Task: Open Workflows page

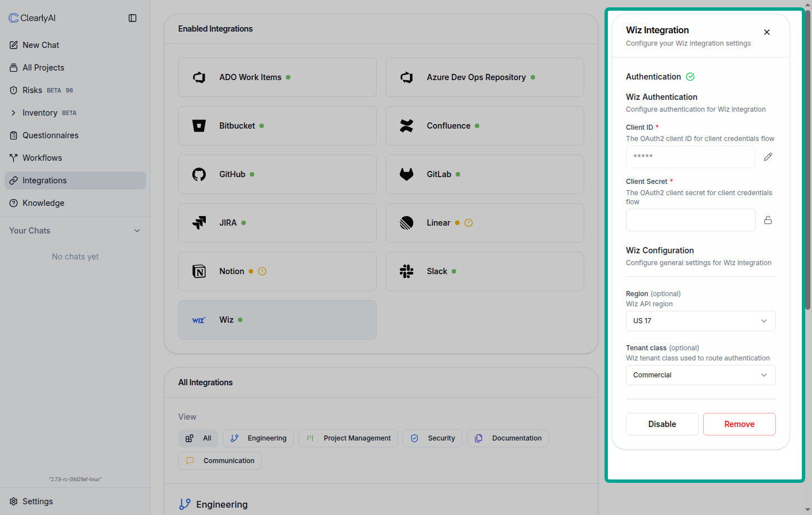Action: (75, 158)
